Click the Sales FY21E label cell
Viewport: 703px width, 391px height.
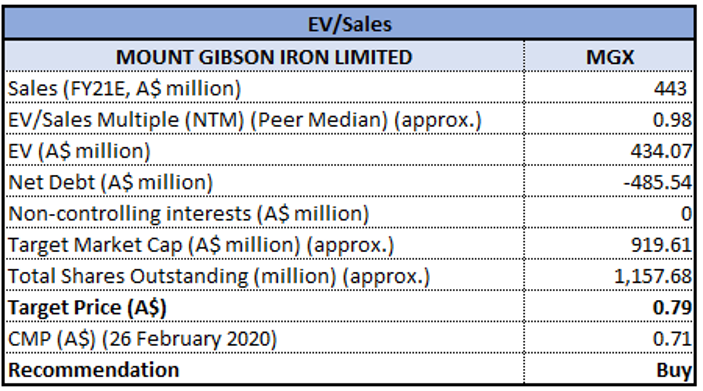click(264, 88)
